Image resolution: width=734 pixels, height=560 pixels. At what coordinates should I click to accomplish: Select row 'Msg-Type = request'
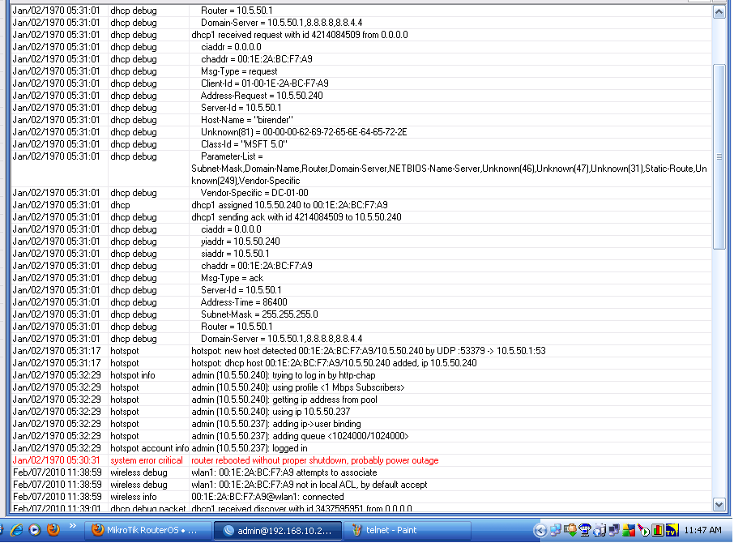click(x=361, y=71)
